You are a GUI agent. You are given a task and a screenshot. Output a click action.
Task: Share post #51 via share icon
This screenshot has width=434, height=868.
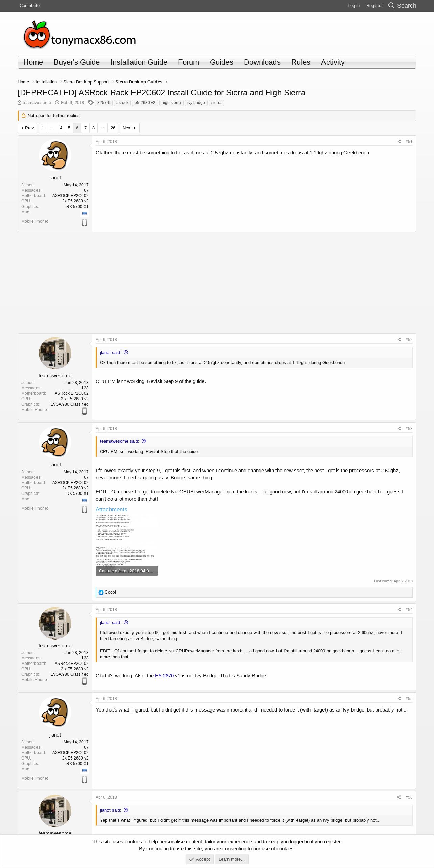point(399,142)
